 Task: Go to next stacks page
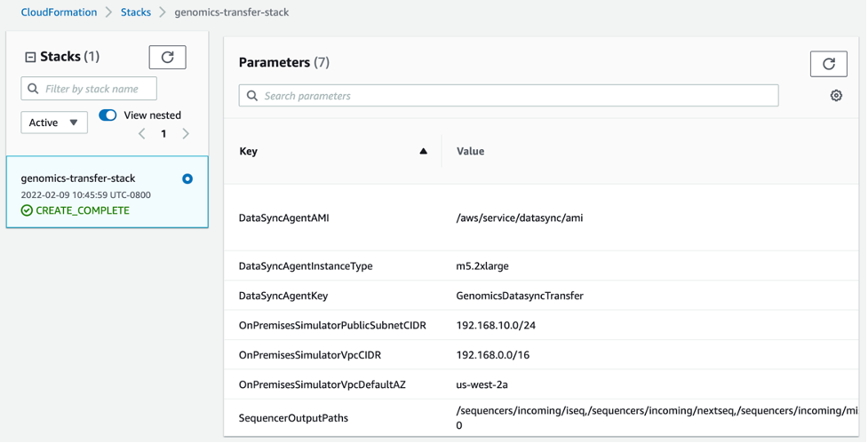186,134
